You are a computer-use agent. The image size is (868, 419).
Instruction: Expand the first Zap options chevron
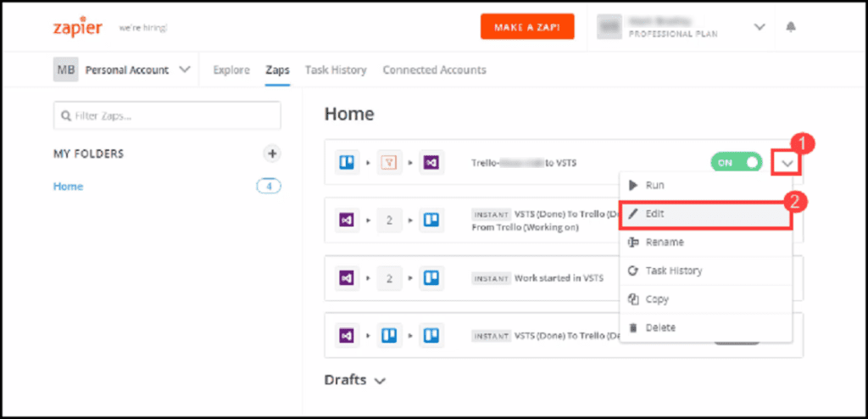click(x=787, y=162)
